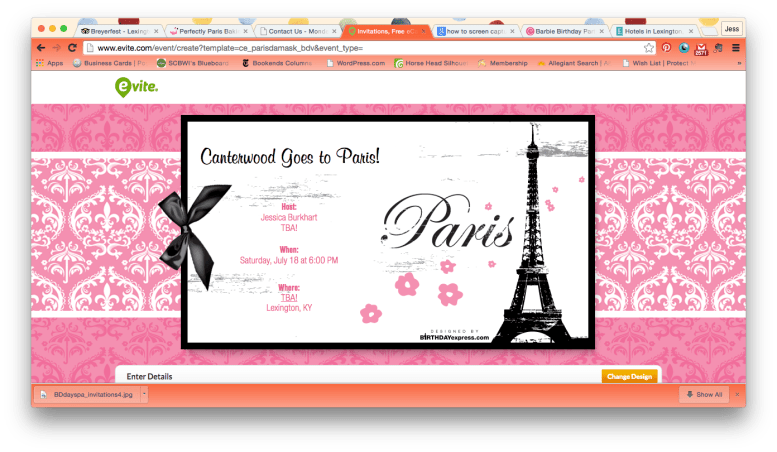Viewport: 777px width, 452px height.
Task: Close the Perfectly Paris tab
Action: coord(245,31)
